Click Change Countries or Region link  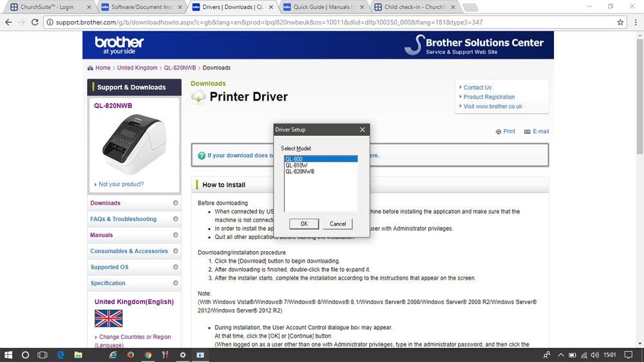135,337
